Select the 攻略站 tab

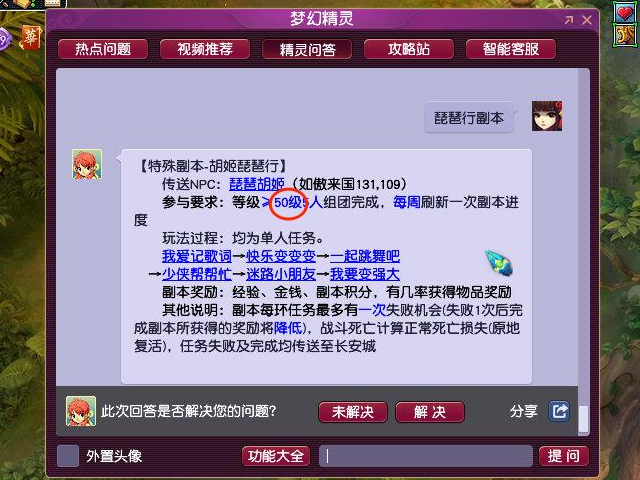409,49
